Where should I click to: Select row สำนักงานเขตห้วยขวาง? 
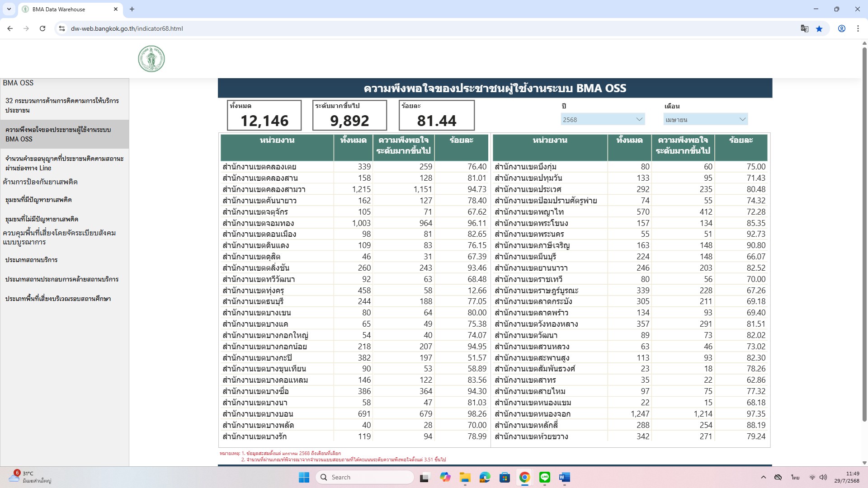click(630, 436)
